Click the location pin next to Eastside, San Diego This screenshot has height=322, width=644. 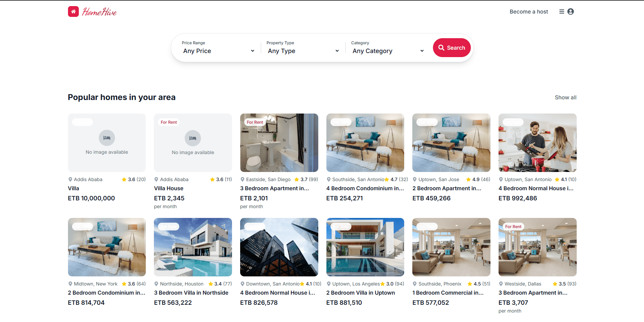243,179
